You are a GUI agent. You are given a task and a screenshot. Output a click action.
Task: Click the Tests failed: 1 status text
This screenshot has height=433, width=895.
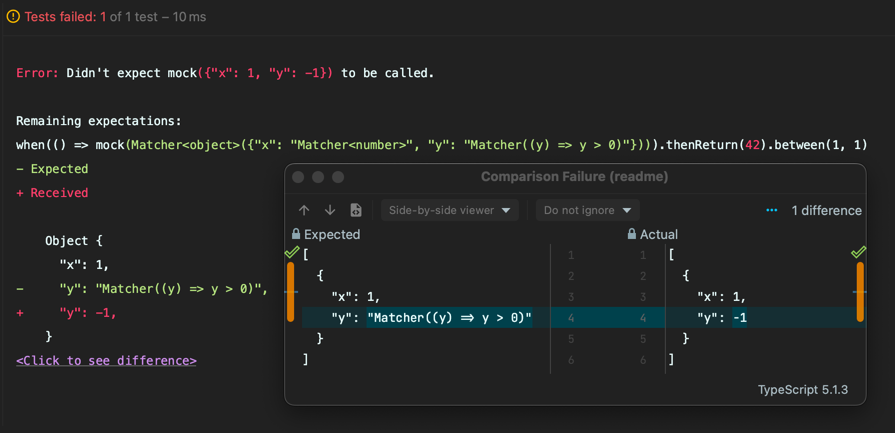(x=66, y=17)
